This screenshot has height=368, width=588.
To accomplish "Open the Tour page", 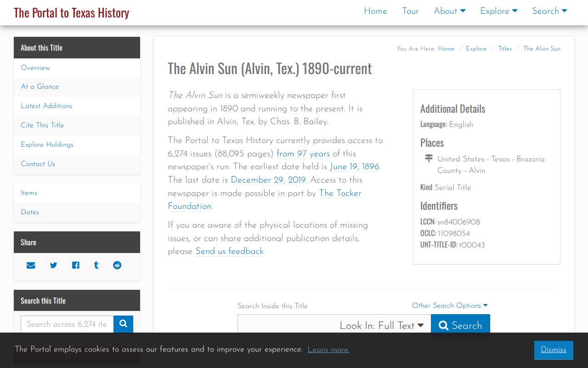I will [410, 11].
